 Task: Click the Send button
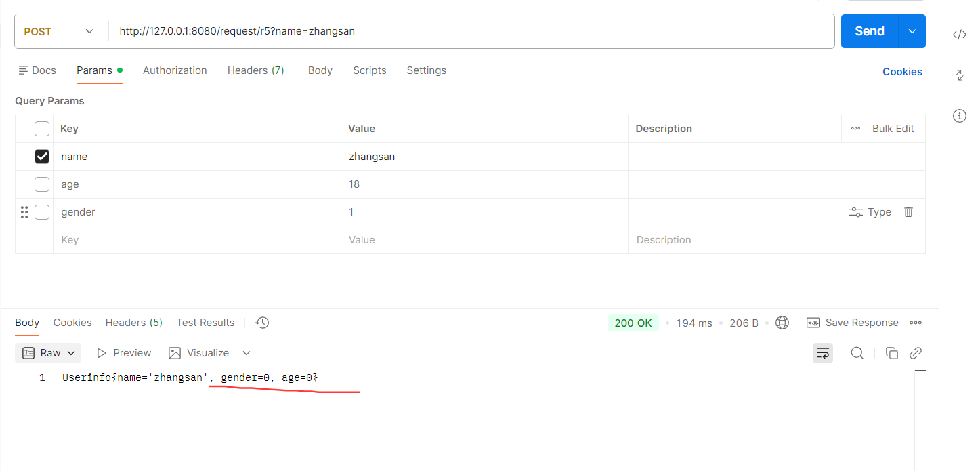pos(870,31)
